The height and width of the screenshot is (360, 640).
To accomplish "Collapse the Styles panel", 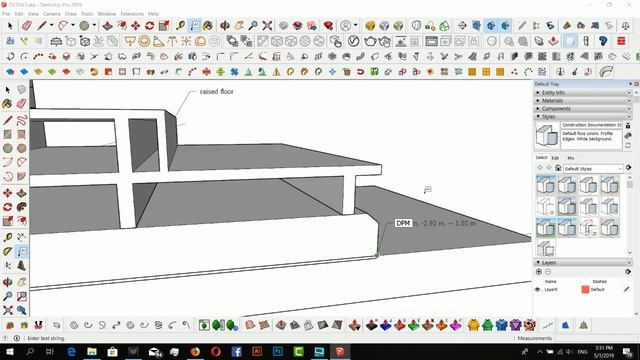I will [583, 117].
